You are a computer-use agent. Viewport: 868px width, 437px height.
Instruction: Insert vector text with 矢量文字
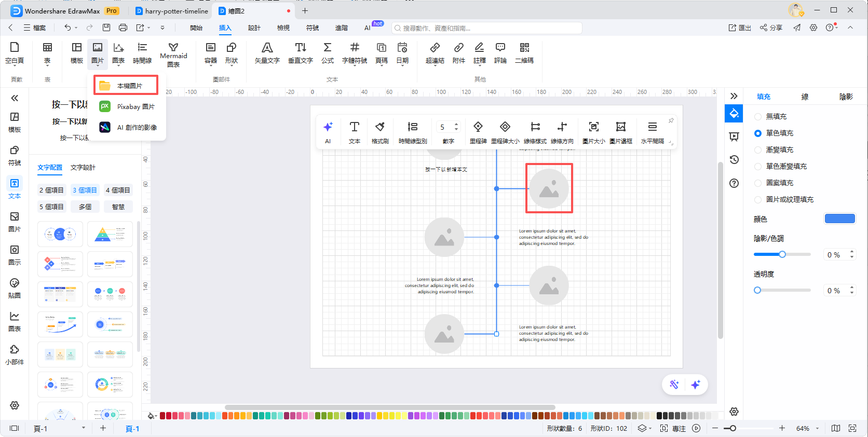pos(267,53)
